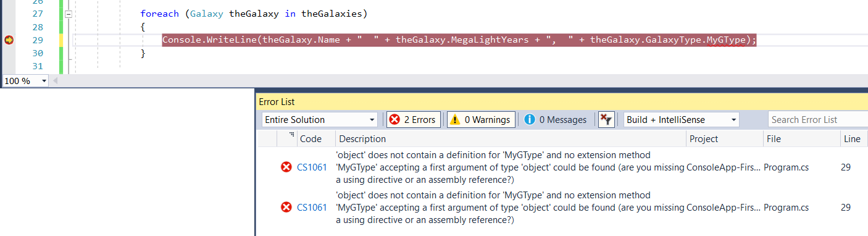
Task: Click the first error row's red error icon
Action: click(286, 167)
